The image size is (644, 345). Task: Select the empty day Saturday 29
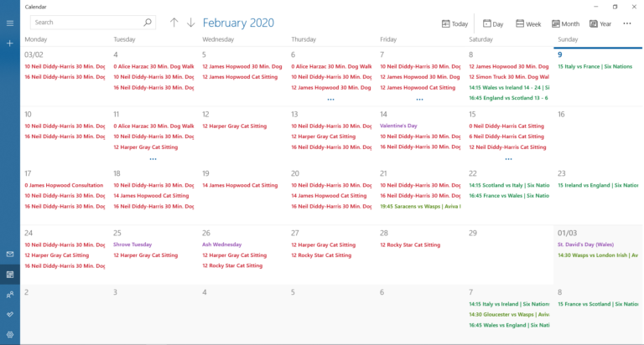(508, 255)
